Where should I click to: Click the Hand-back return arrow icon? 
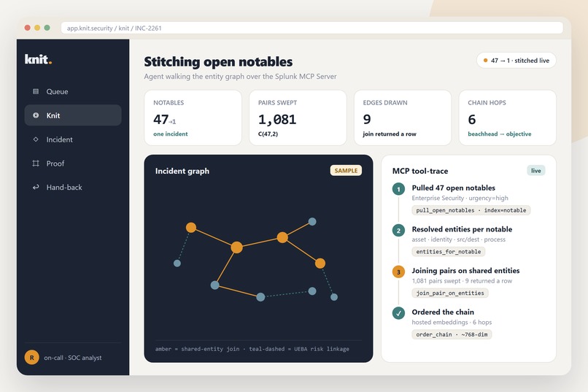36,187
